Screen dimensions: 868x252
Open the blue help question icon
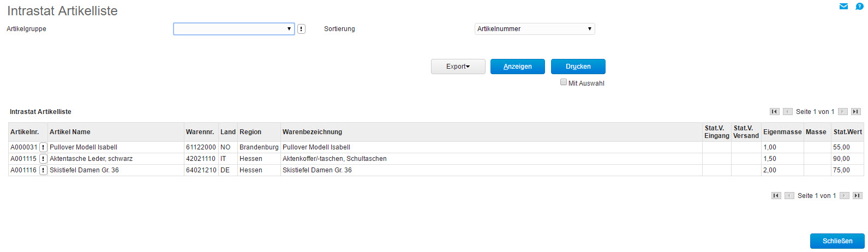click(x=859, y=7)
